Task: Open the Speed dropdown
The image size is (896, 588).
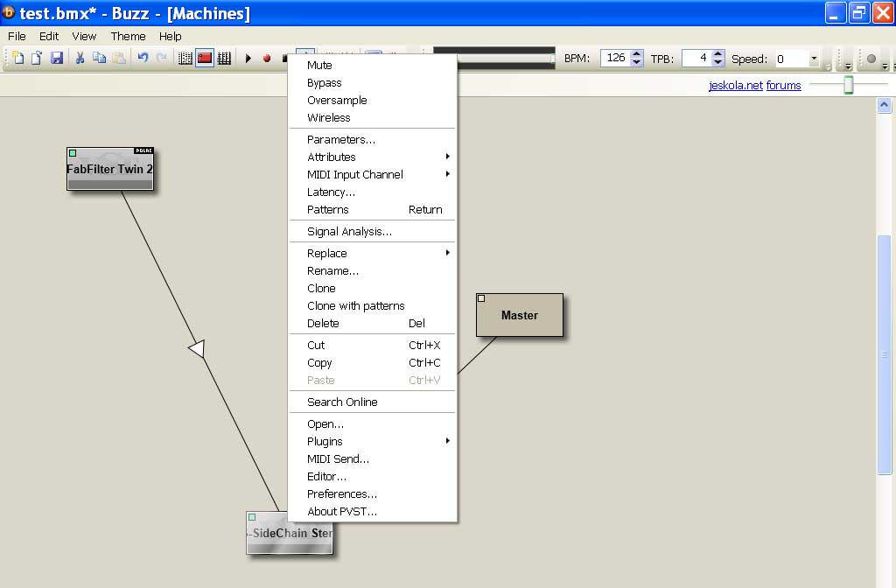Action: 814,59
